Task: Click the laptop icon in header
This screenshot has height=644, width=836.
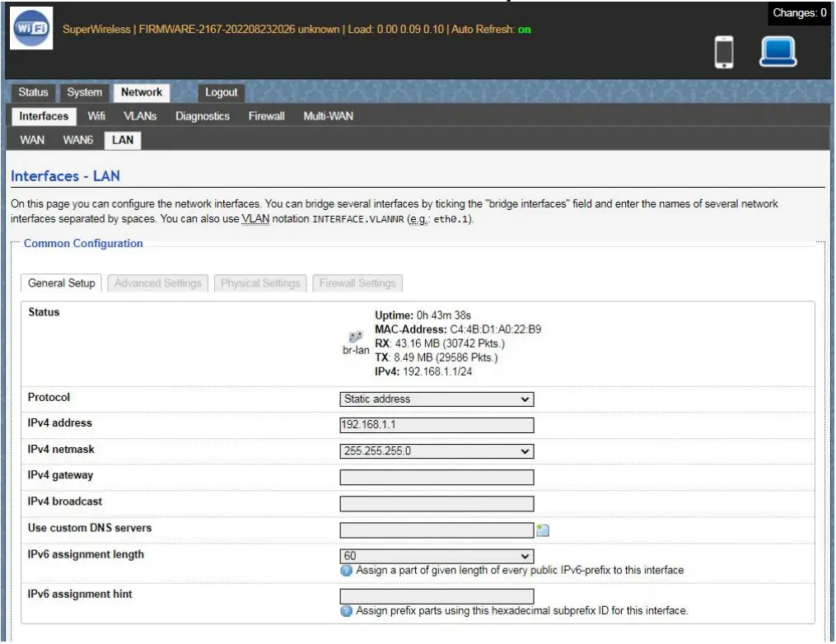Action: click(778, 51)
